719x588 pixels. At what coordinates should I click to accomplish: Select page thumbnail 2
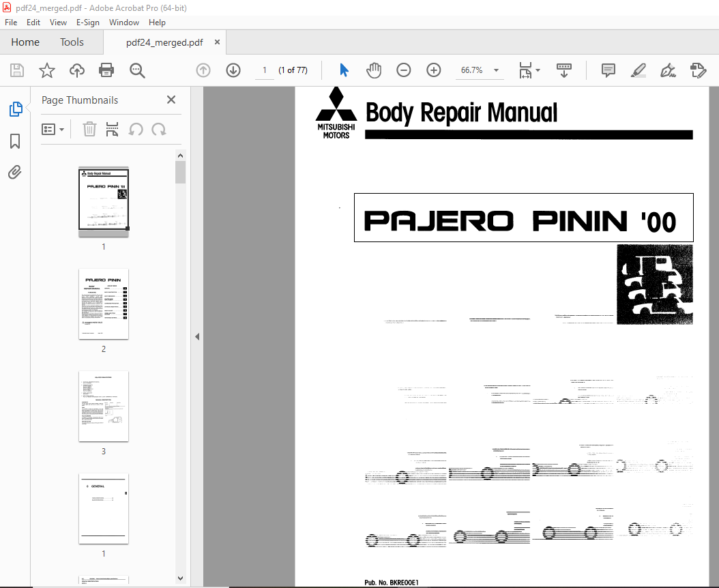(104, 304)
